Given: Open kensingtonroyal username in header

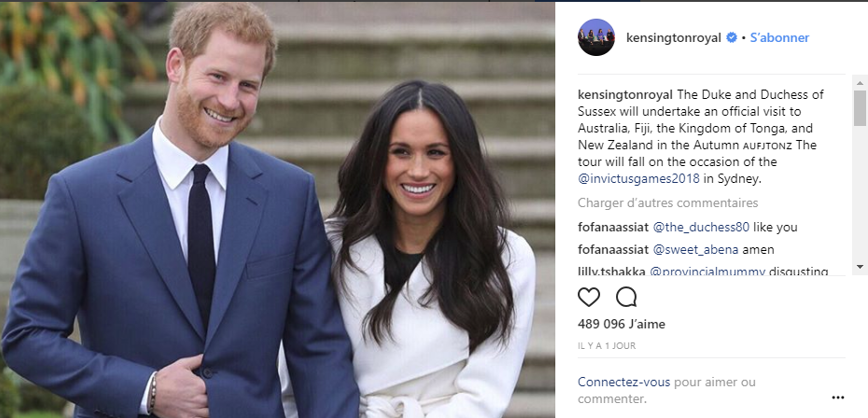Looking at the screenshot, I should pos(674,37).
